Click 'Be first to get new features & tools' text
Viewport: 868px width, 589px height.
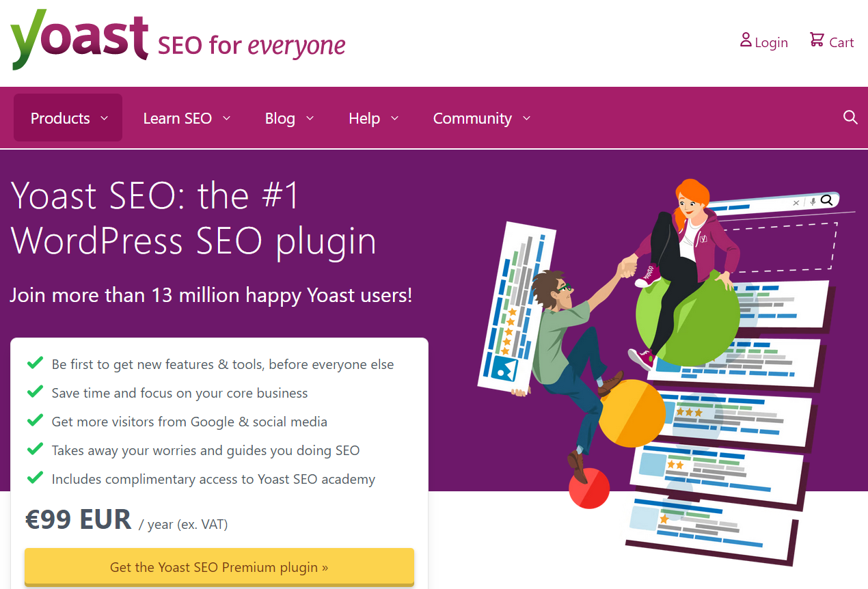pyautogui.click(x=222, y=364)
